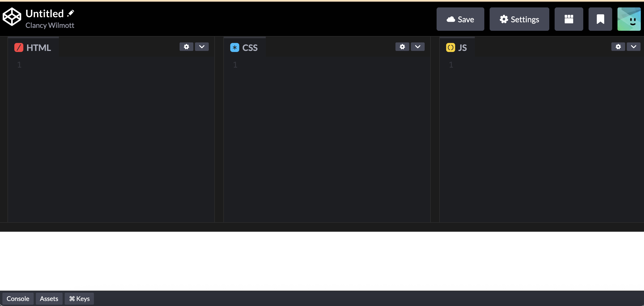Click inside the JS code editor area
Image resolution: width=644 pixels, height=306 pixels.
coord(541,133)
